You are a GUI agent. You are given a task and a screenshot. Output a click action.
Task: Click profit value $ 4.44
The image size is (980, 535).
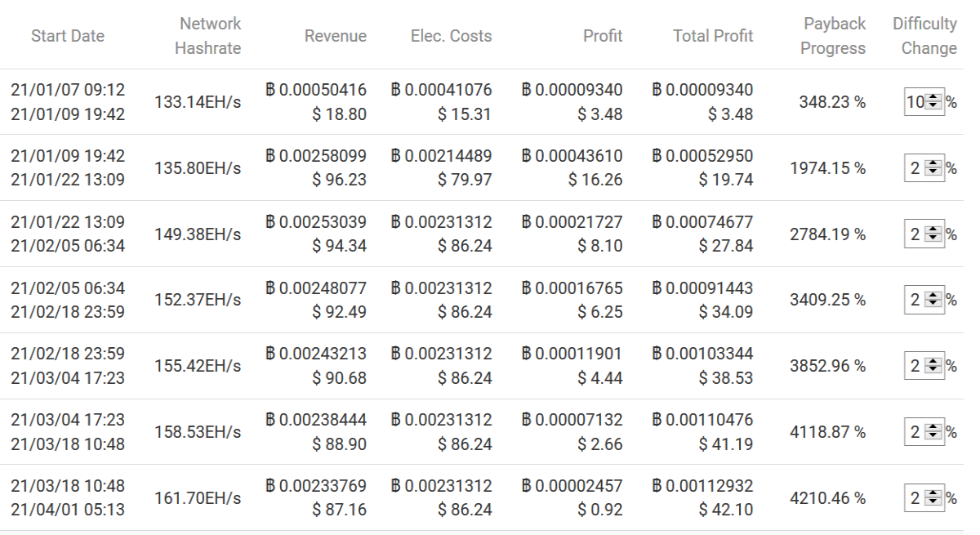[x=599, y=378]
